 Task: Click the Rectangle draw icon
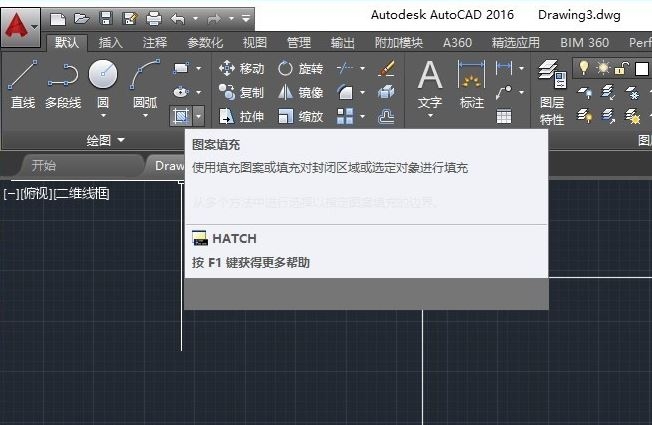[x=181, y=68]
